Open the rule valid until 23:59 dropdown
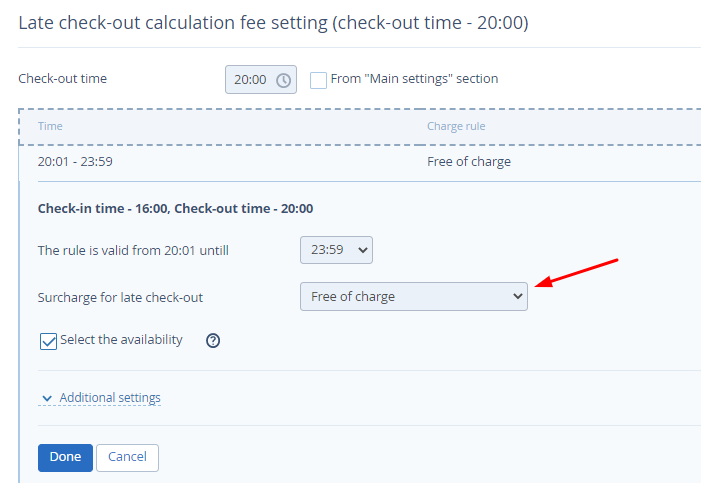Screen dimensions: 701x483 336,250
